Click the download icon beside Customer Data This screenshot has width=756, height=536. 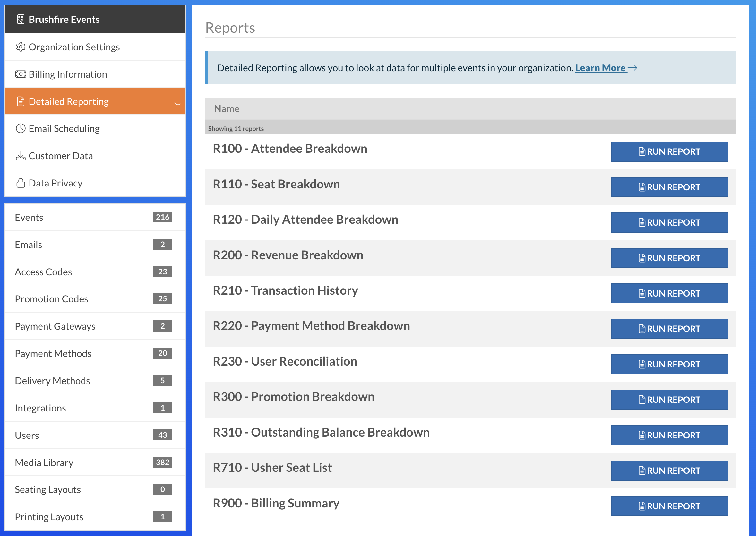click(x=21, y=155)
